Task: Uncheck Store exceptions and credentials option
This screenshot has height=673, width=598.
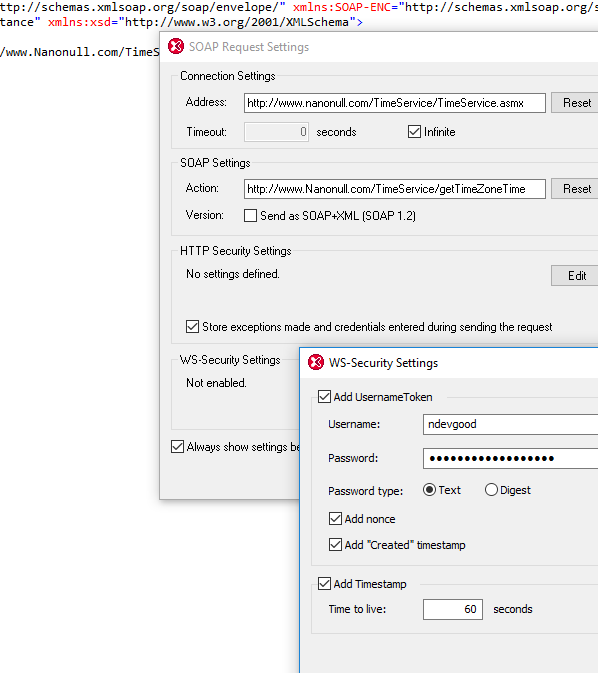Action: coord(192,327)
